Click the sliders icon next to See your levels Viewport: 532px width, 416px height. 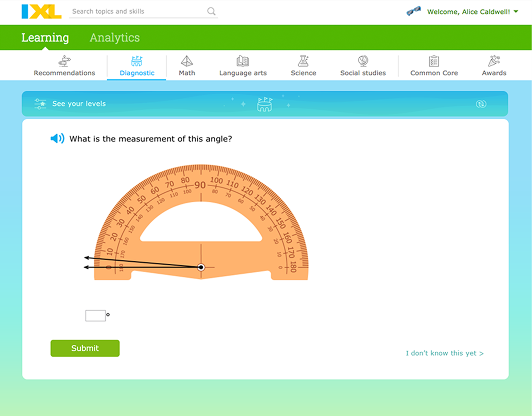point(40,104)
